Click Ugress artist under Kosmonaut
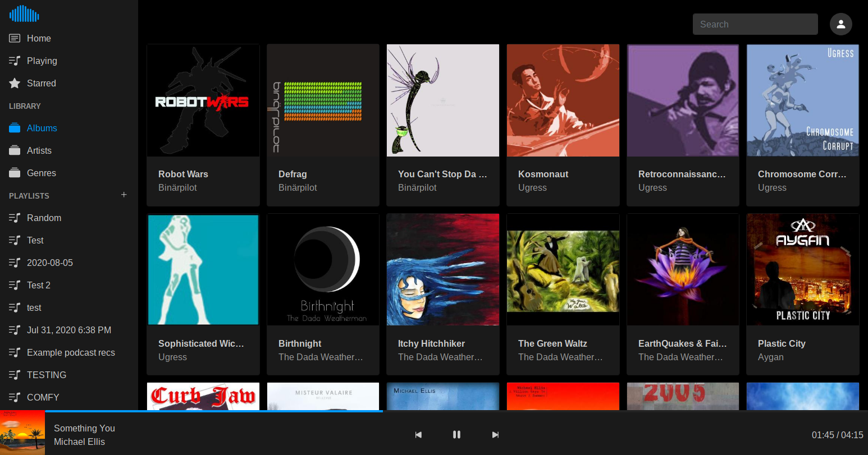The height and width of the screenshot is (455, 868). [x=532, y=187]
